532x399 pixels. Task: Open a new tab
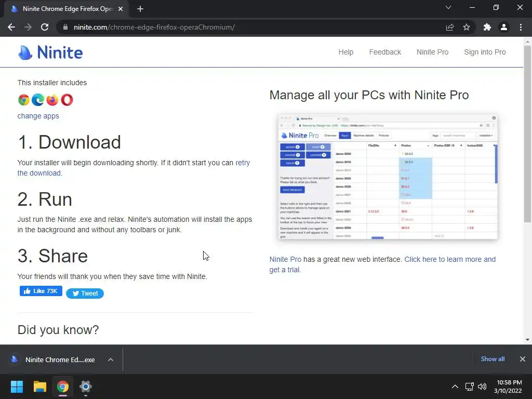(140, 9)
